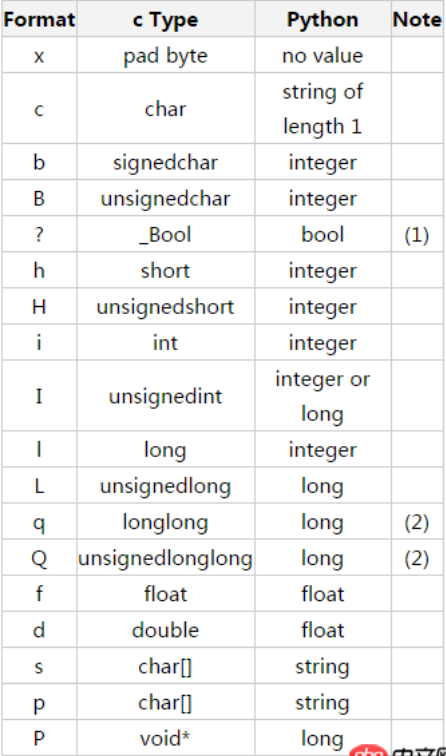The height and width of the screenshot is (756, 446).
Task: Select the 'unsignedlonglong' cell
Action: tap(165, 557)
